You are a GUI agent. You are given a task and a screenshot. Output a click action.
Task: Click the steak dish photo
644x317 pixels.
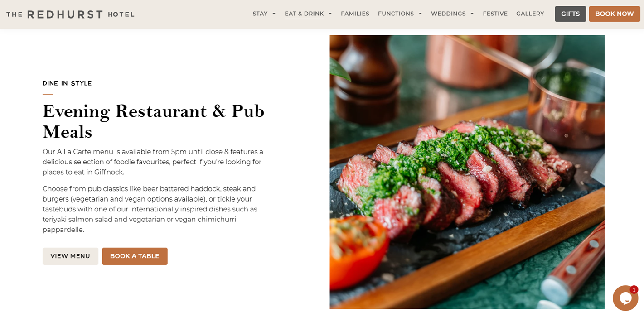click(467, 172)
